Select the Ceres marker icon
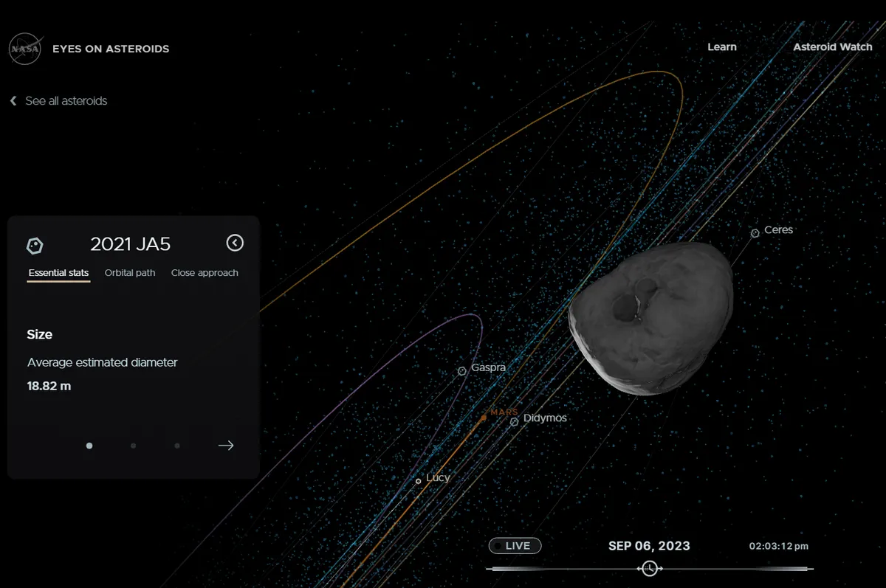Image resolution: width=886 pixels, height=588 pixels. pyautogui.click(x=755, y=233)
